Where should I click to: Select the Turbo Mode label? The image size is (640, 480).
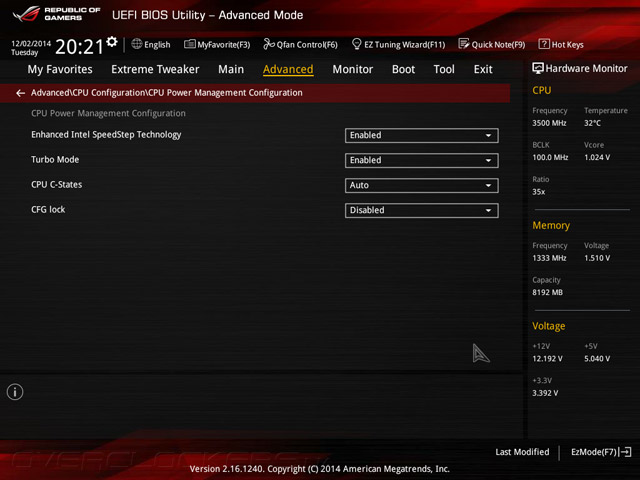point(55,160)
